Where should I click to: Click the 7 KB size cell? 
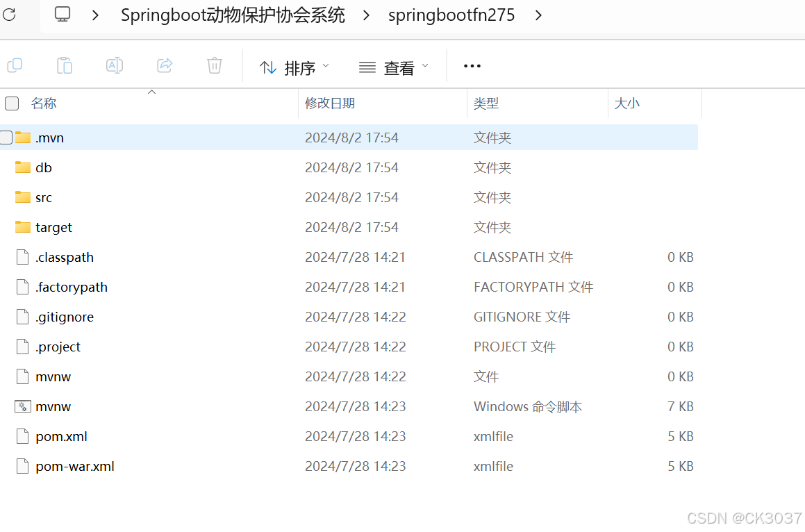tap(680, 407)
